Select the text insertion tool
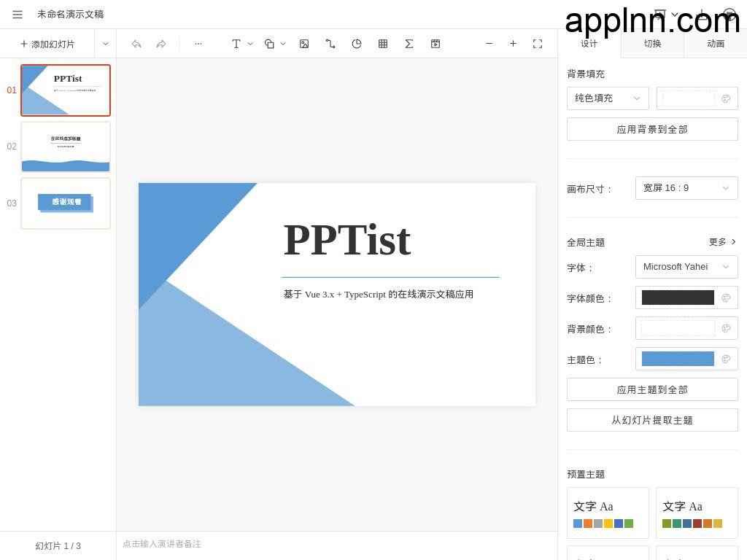 235,44
